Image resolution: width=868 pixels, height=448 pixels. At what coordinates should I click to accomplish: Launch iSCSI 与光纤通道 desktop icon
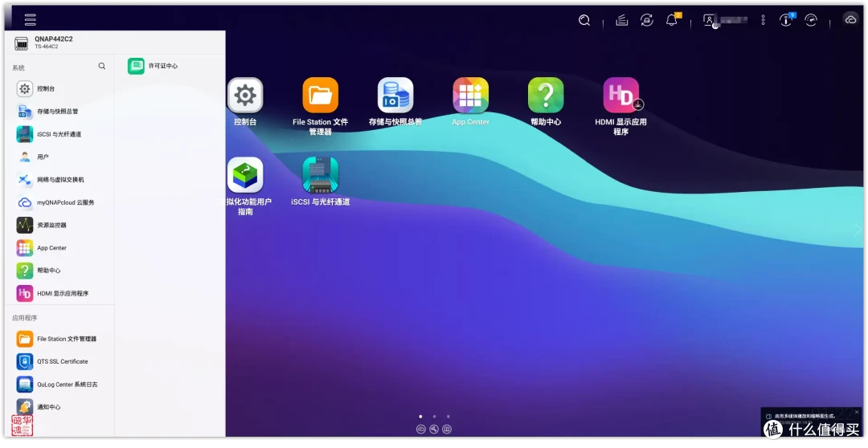pyautogui.click(x=320, y=175)
